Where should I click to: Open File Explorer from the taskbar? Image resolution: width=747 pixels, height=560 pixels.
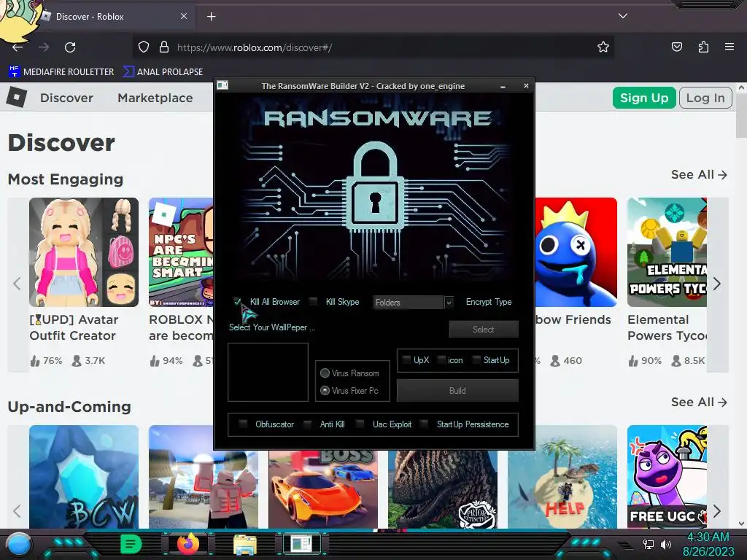coord(245,544)
